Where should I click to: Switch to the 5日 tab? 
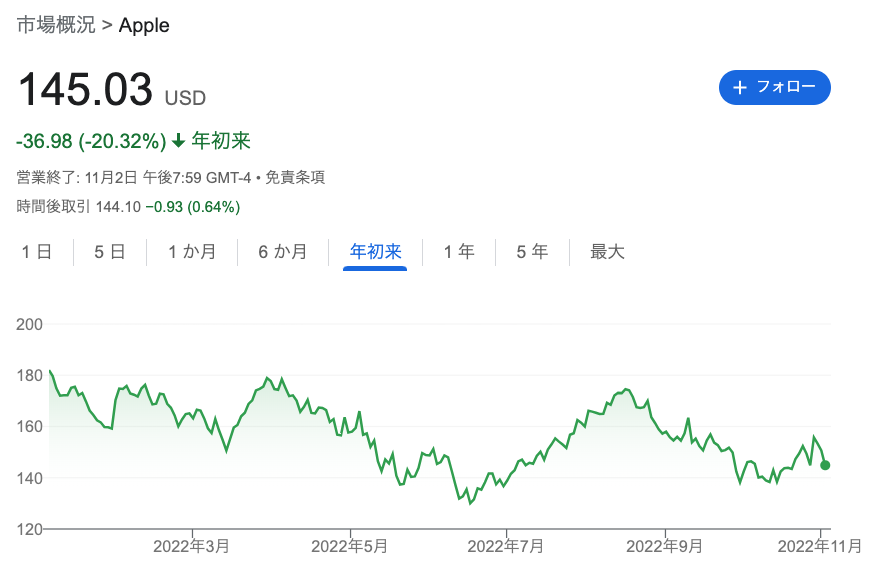[109, 252]
